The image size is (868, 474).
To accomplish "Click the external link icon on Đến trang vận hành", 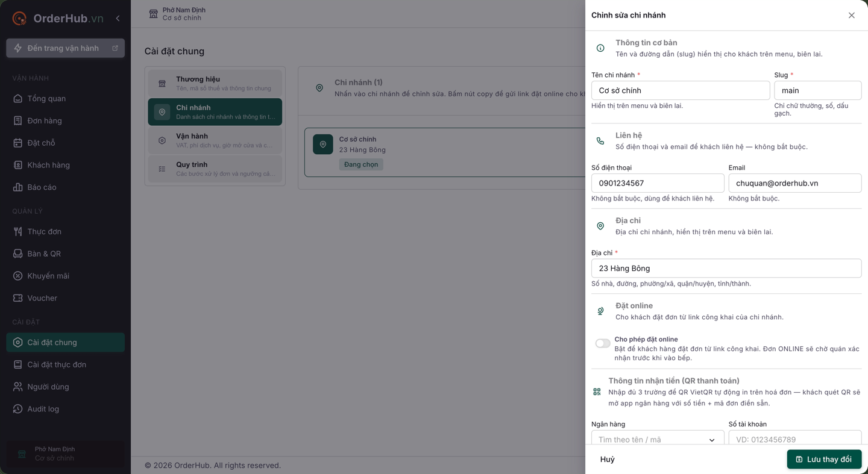I will tap(115, 48).
